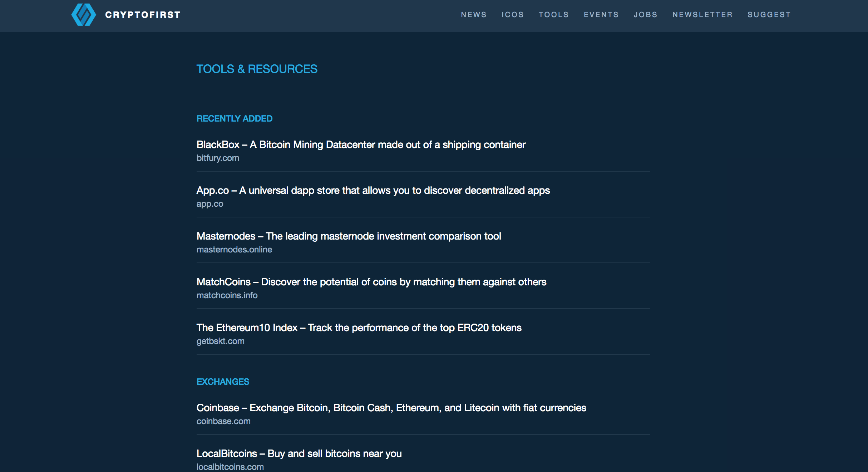
Task: Open the NEWS menu item
Action: [x=474, y=15]
